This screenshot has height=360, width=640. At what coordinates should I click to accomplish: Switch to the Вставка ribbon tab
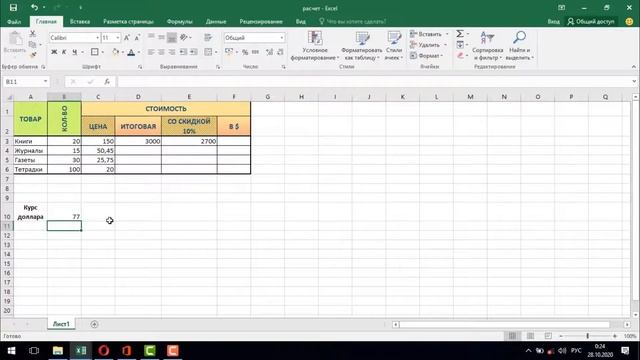pos(80,21)
